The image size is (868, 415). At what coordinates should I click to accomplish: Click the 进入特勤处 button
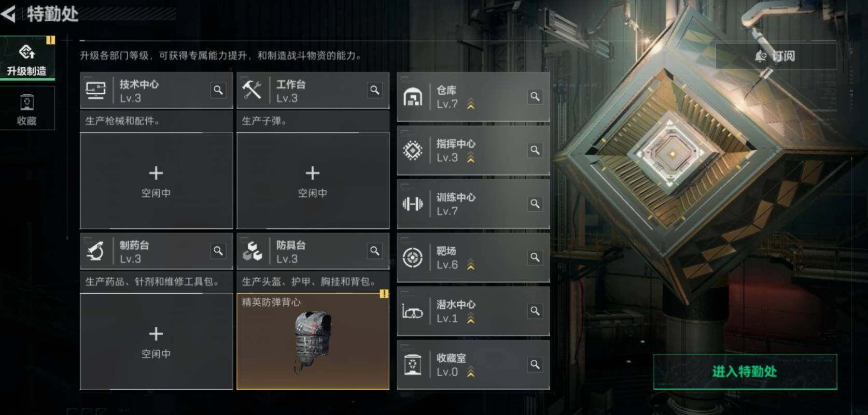pyautogui.click(x=745, y=371)
